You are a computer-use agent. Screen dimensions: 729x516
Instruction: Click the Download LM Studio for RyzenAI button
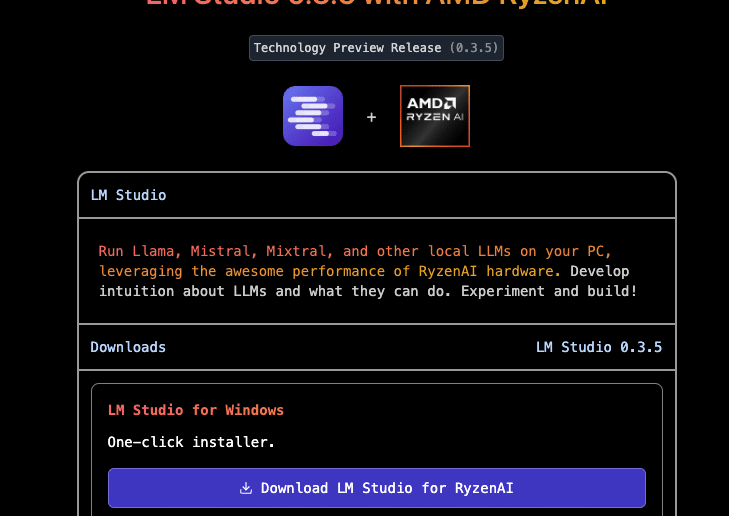pos(377,488)
